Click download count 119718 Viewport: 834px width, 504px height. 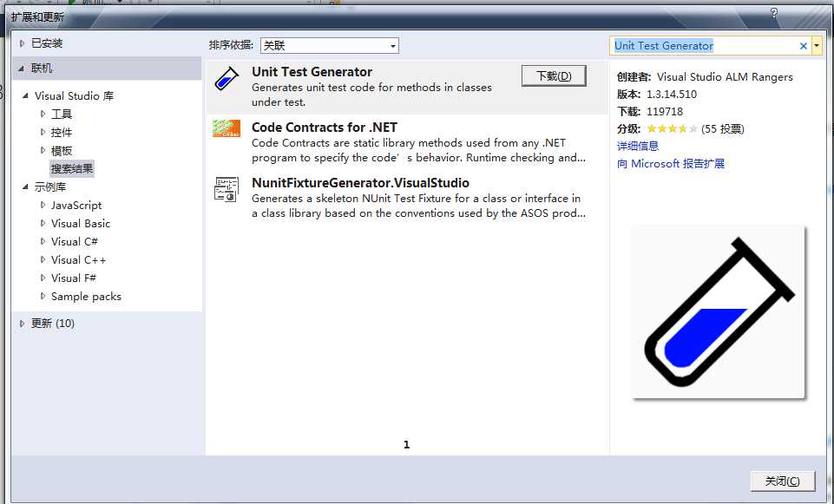665,111
